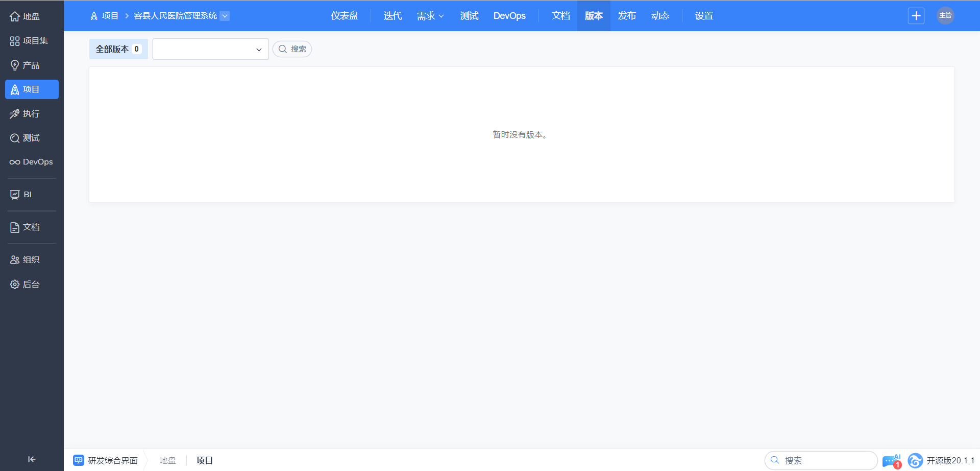Click the plus quick-create button
Screen dimensions: 980x471
pos(916,16)
